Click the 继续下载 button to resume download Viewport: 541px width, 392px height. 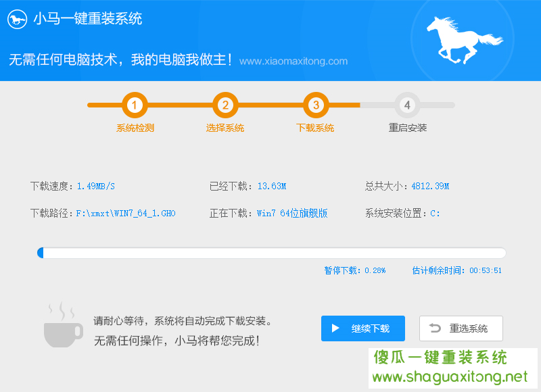click(363, 328)
